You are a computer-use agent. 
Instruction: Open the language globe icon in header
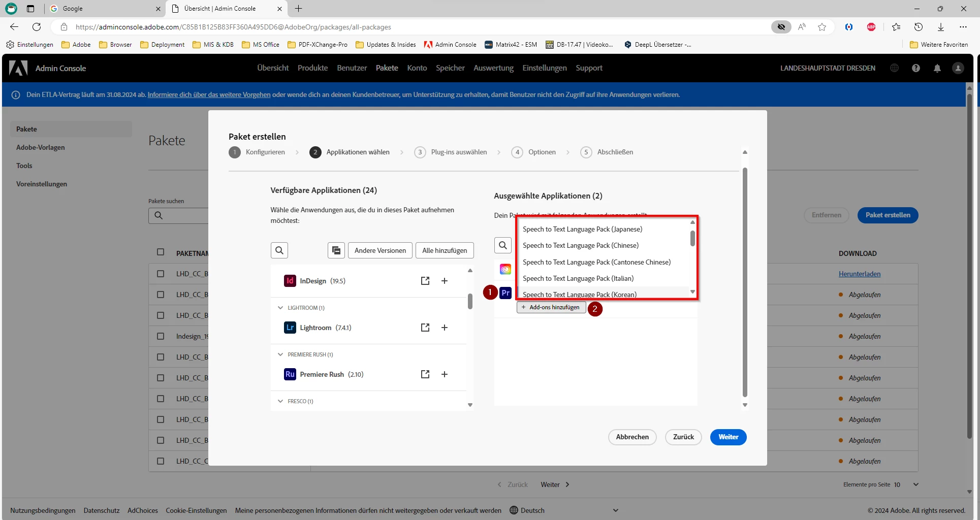[x=894, y=68]
